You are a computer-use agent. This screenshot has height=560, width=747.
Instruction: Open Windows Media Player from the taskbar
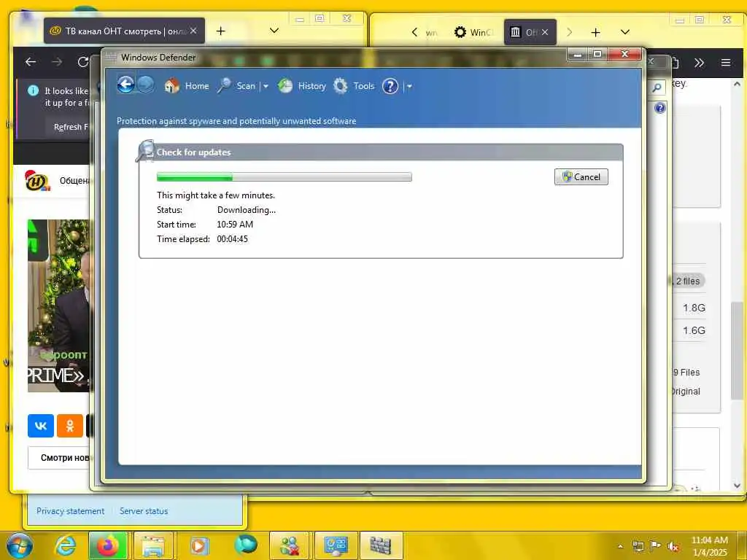tap(199, 545)
